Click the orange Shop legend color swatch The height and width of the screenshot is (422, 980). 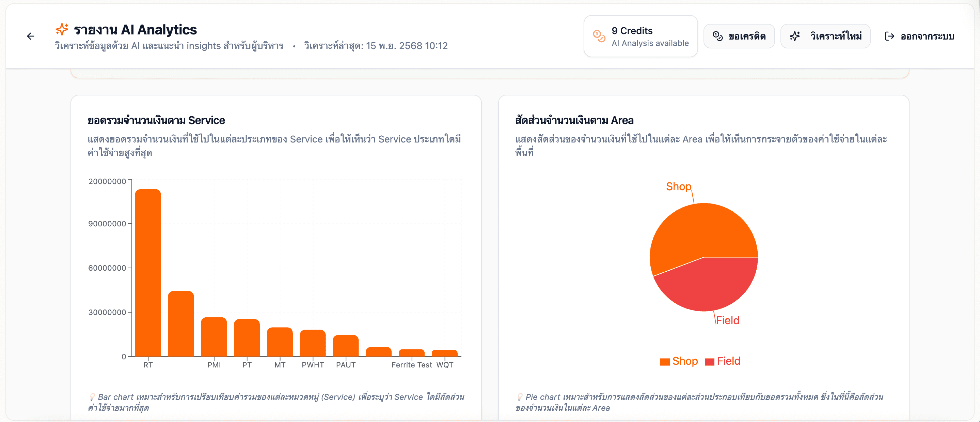tap(665, 361)
